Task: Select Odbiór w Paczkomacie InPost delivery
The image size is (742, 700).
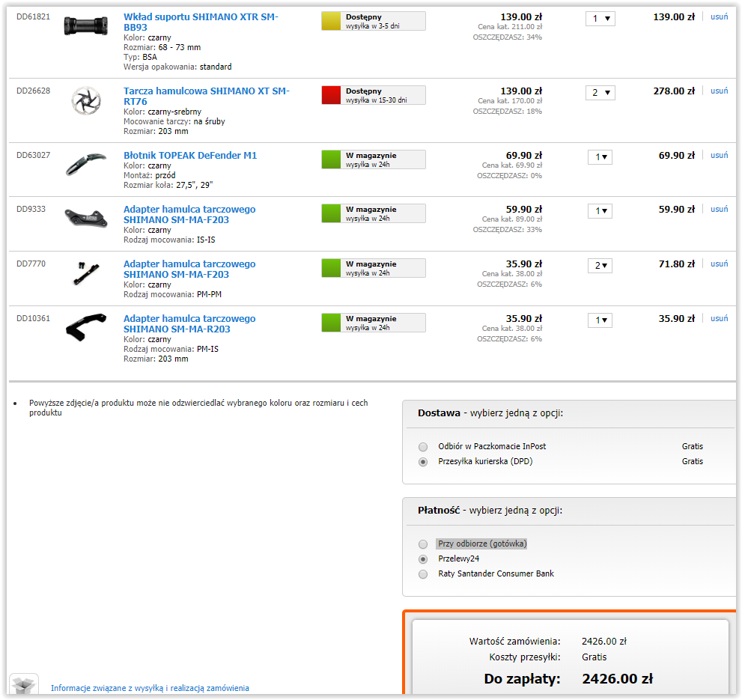Action: coord(423,446)
